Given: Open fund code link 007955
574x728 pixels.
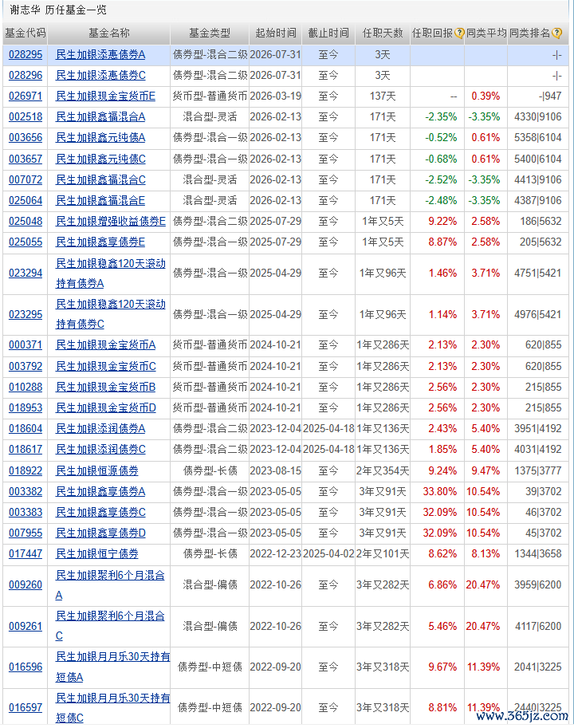Looking at the screenshot, I should click(x=26, y=533).
